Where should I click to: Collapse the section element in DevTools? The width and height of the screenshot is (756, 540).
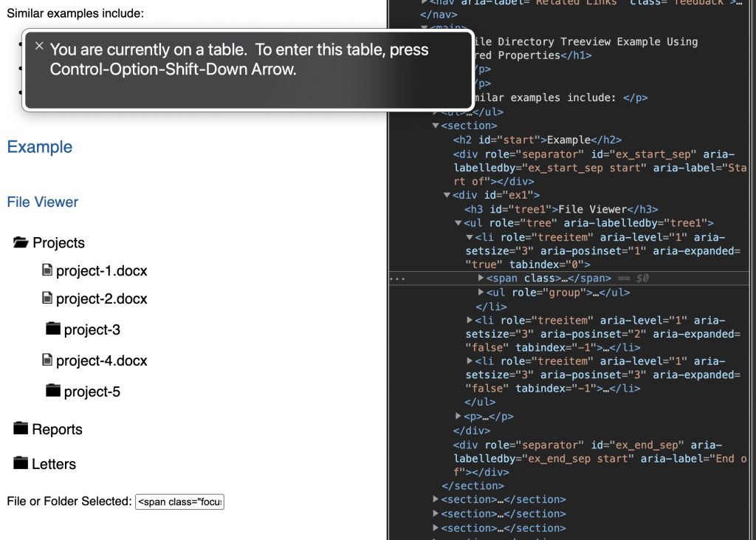coord(436,126)
